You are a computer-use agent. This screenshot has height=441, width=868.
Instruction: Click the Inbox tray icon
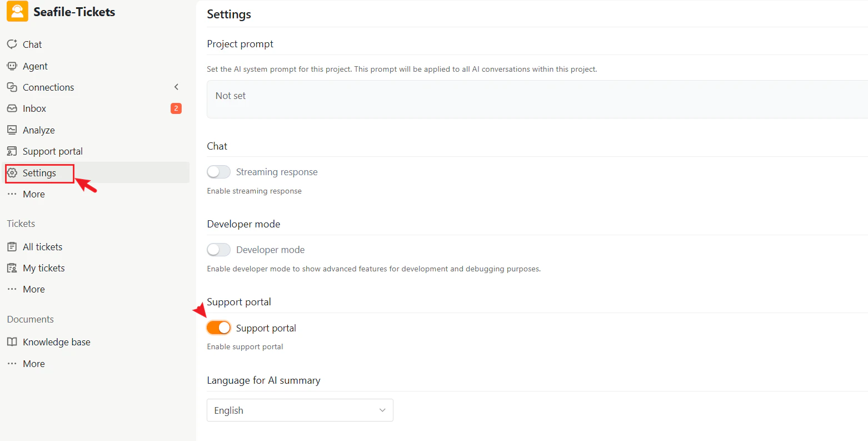coord(12,108)
